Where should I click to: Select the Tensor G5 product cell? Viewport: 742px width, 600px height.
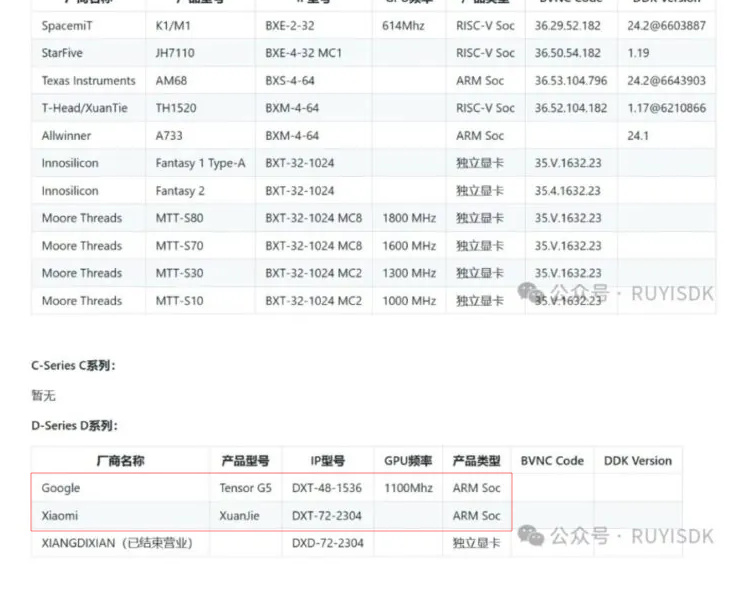[246, 488]
